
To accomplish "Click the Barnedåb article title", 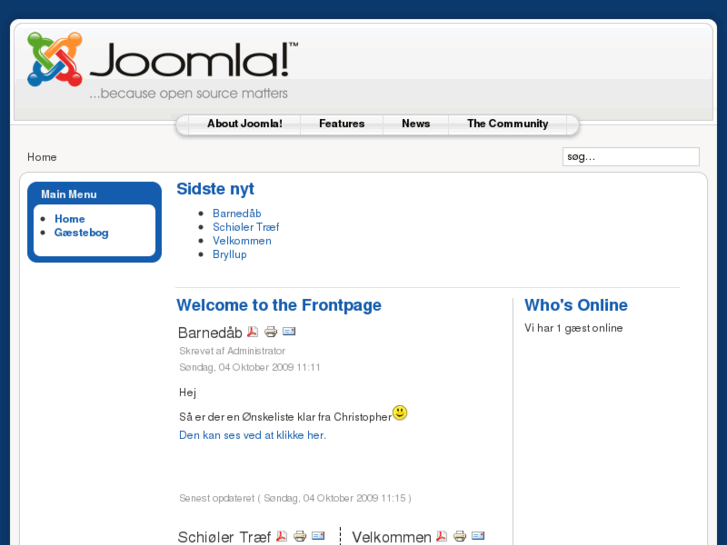I will pyautogui.click(x=210, y=333).
